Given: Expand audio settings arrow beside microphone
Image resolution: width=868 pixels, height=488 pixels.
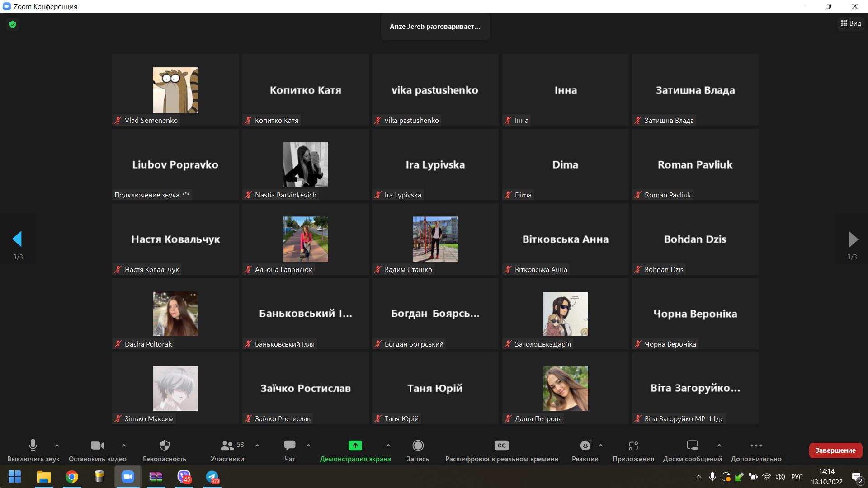Looking at the screenshot, I should coord(57,446).
